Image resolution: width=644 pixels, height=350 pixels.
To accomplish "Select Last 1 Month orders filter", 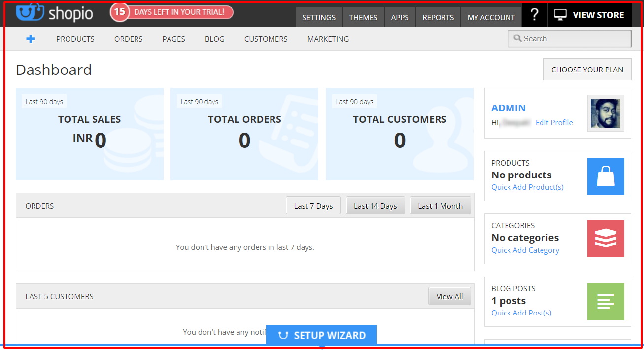I will point(441,205).
